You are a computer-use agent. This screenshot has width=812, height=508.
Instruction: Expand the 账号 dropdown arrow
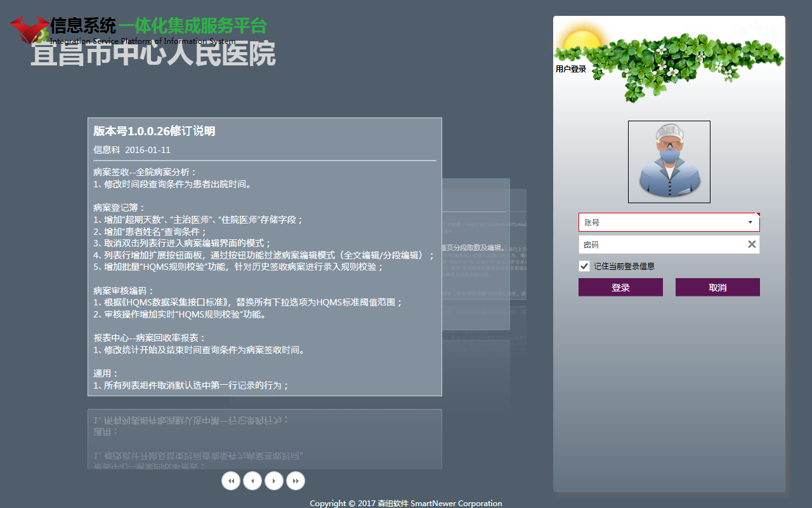click(x=750, y=222)
